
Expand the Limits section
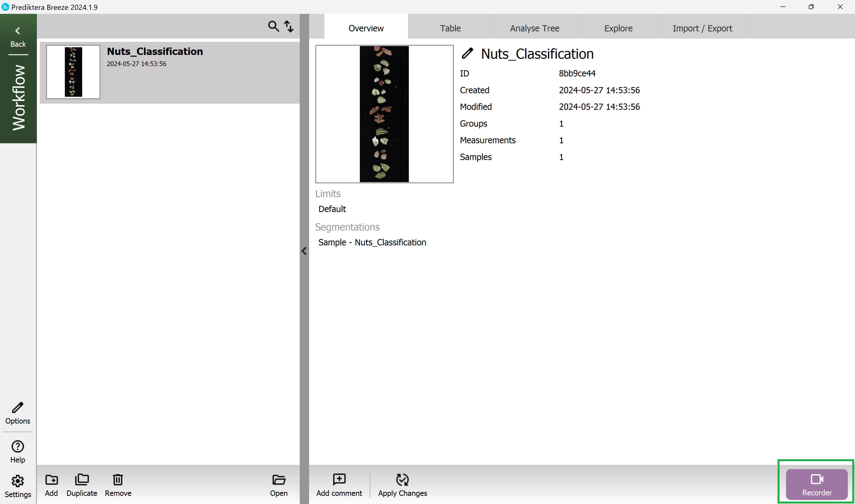click(x=328, y=193)
